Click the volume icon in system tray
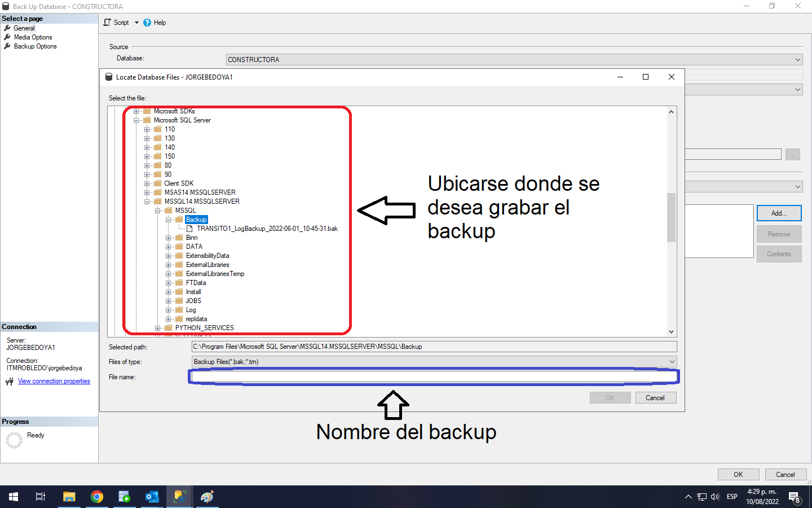Image resolution: width=812 pixels, height=508 pixels. coord(715,497)
